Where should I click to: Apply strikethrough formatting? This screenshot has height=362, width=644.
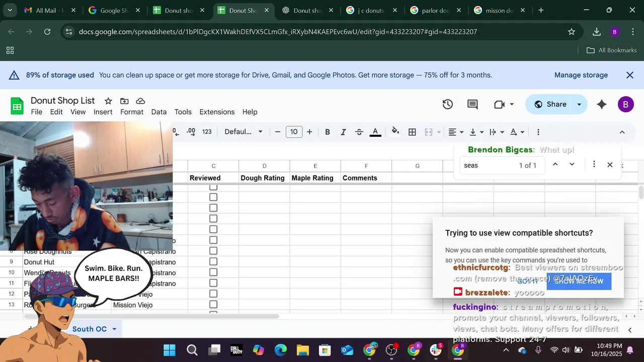pyautogui.click(x=359, y=132)
